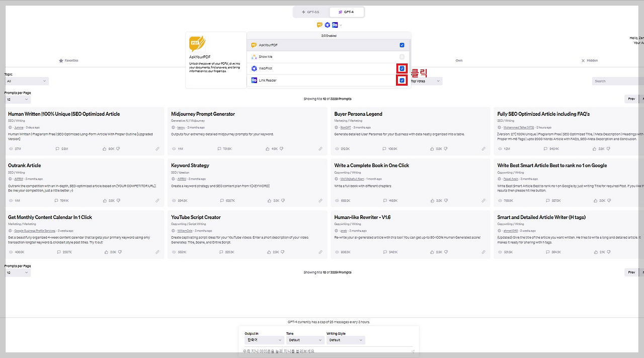This screenshot has height=358, width=644.
Task: Copy link icon on YouTube Script Creator card
Action: pos(320,252)
